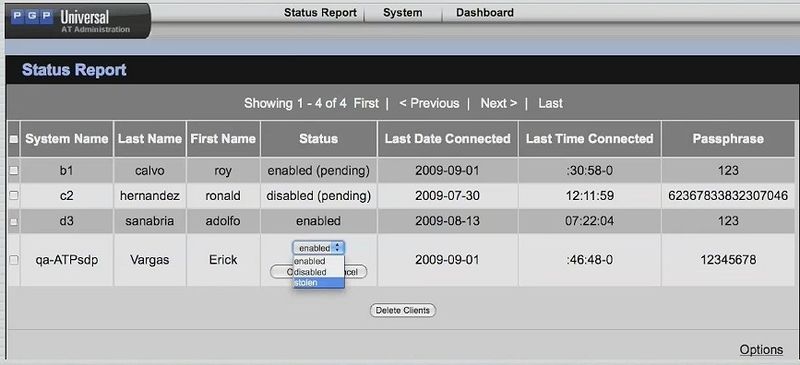Click the Delete Clients button
This screenshot has height=365, width=800.
coord(403,310)
